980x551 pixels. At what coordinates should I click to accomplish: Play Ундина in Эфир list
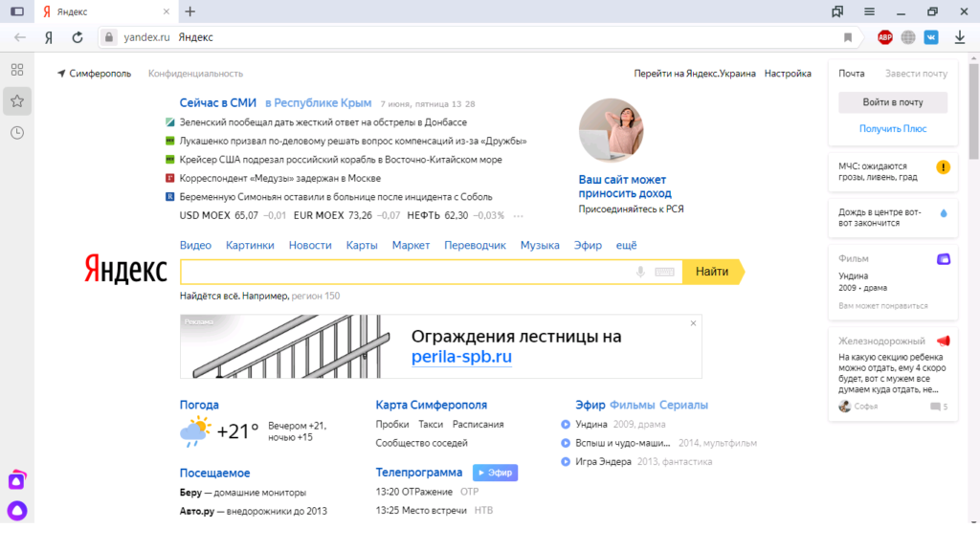pyautogui.click(x=566, y=424)
